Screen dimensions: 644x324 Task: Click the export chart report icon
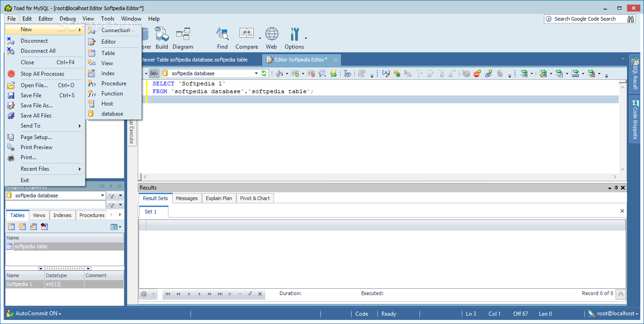click(592, 73)
